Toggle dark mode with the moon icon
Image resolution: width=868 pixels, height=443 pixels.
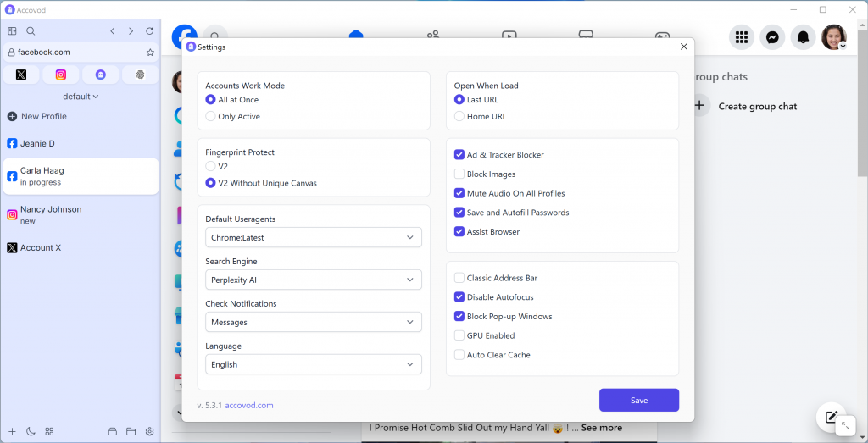31,431
